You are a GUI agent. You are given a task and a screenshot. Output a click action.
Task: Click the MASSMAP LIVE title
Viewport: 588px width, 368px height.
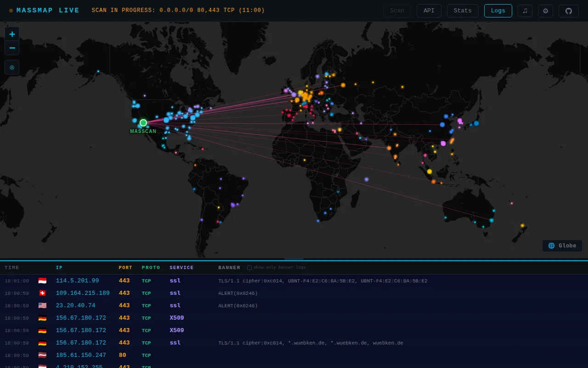point(48,11)
